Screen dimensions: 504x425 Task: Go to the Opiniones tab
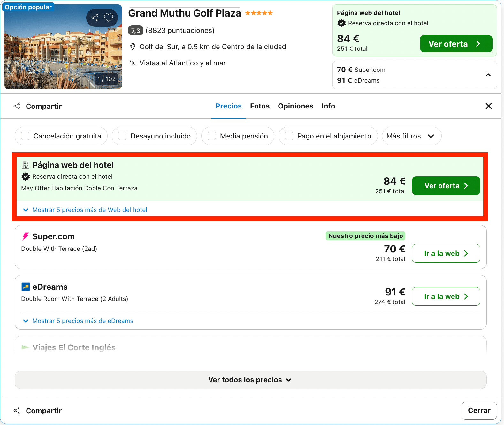[295, 106]
